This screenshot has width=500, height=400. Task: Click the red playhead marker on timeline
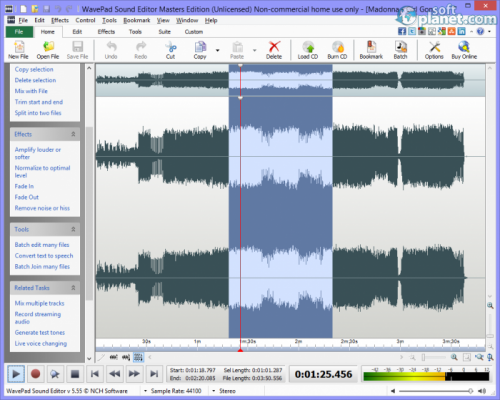click(240, 350)
